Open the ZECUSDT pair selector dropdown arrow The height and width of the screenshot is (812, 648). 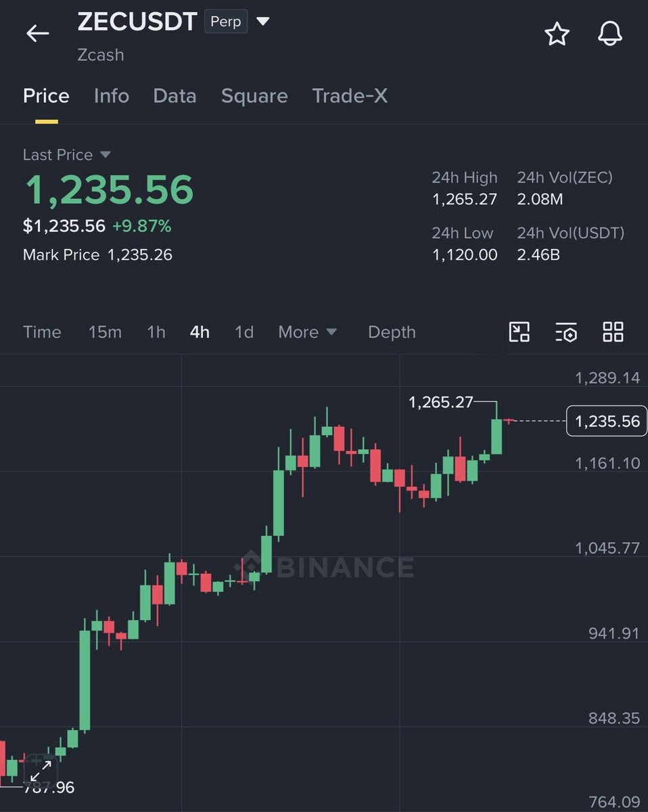point(262,22)
